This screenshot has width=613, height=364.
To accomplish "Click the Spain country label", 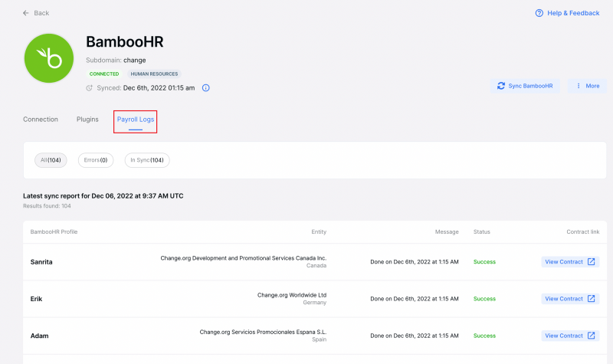I will coord(319,339).
